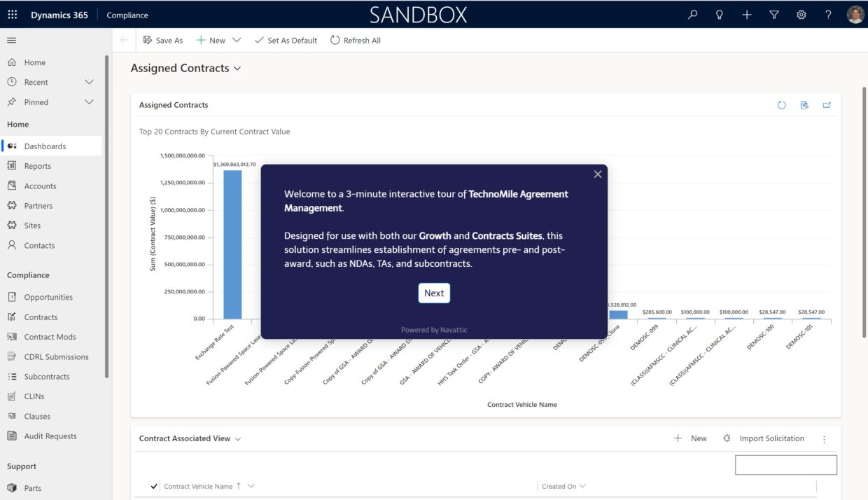The image size is (868, 500).
Task: Click Save As in command bar
Action: point(163,41)
